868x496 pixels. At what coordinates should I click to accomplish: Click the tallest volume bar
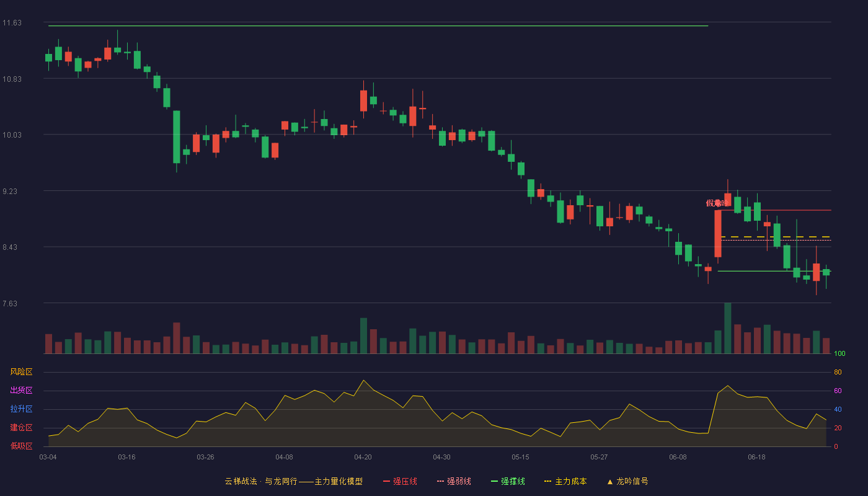(728, 328)
